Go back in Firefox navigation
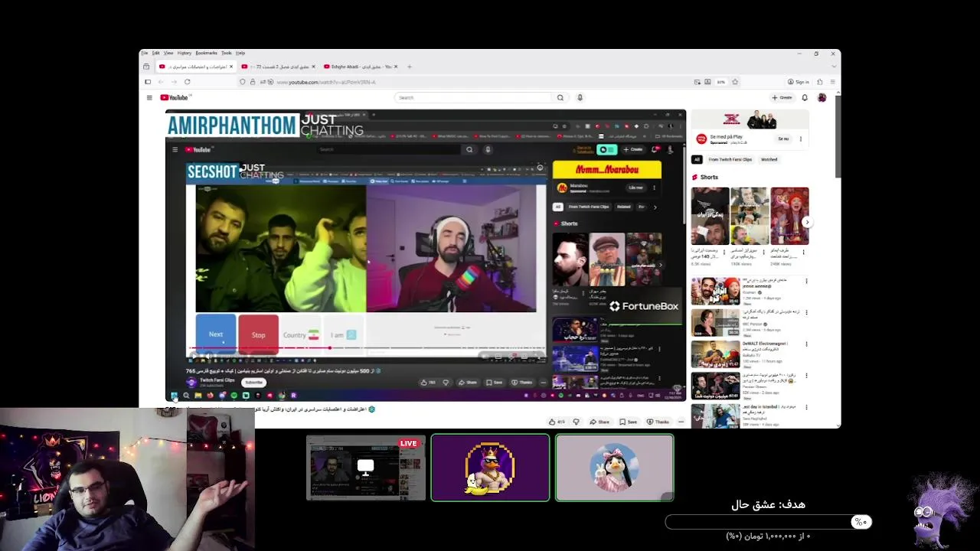The width and height of the screenshot is (980, 551). 160,82
